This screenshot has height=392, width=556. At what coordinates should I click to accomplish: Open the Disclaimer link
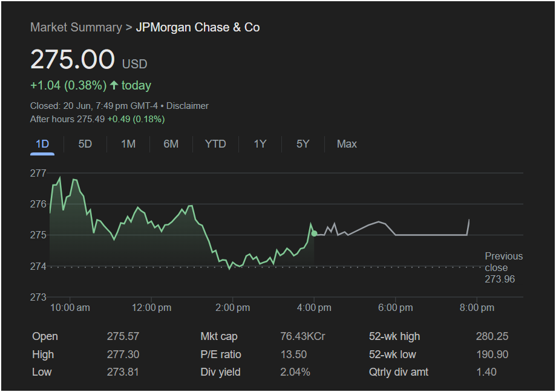(187, 106)
